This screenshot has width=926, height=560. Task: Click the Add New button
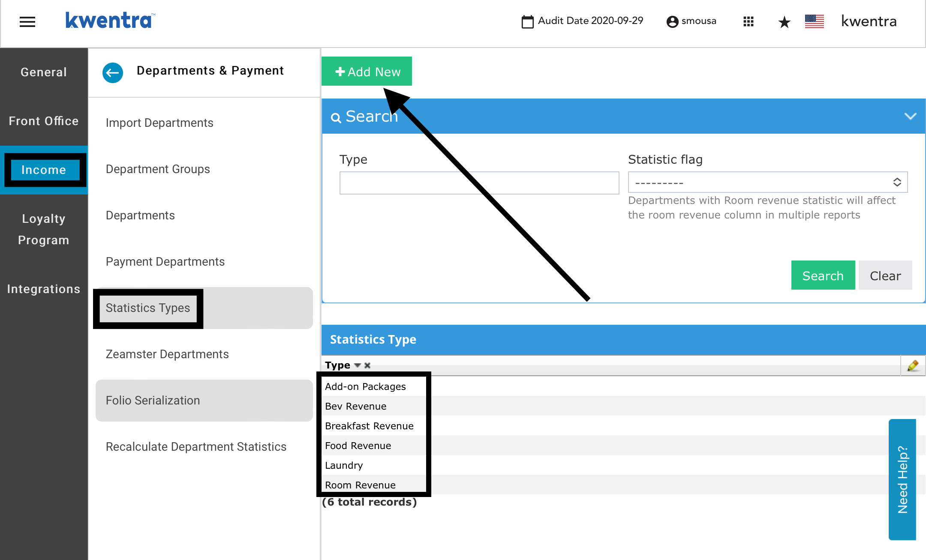[367, 72]
